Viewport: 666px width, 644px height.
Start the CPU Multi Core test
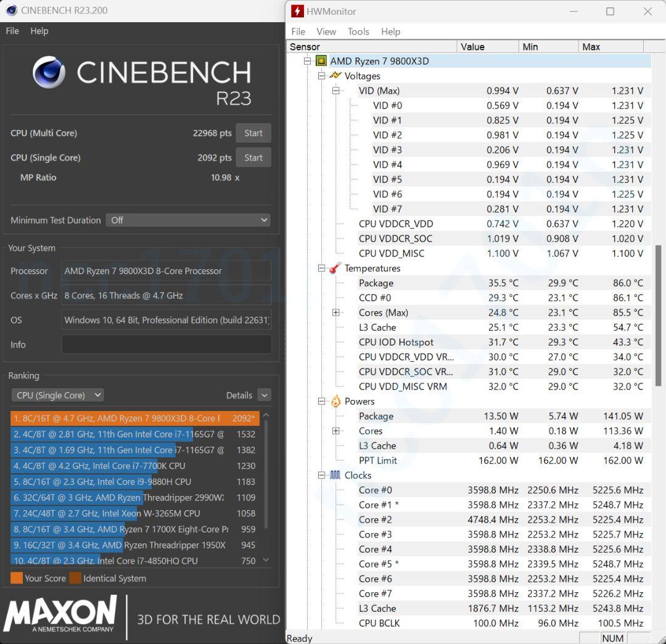click(253, 133)
